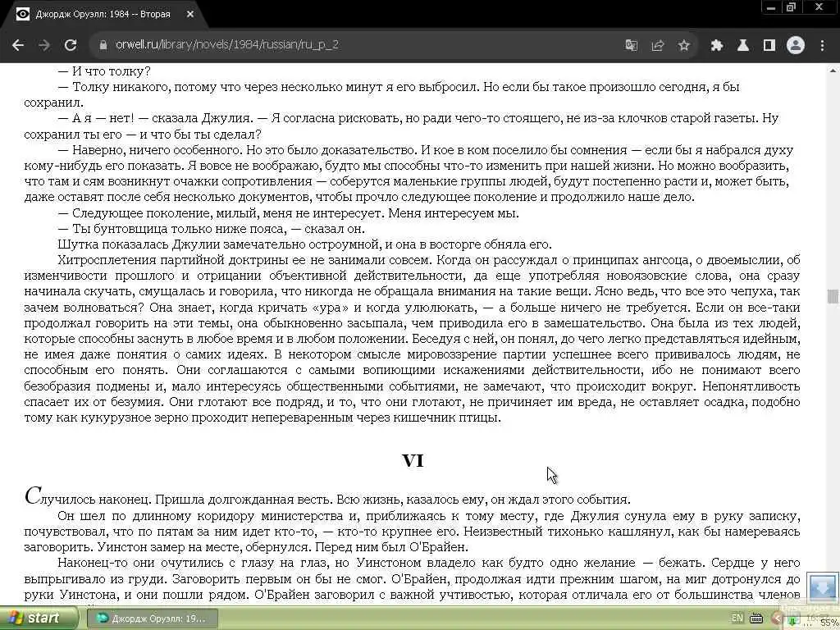Viewport: 840px width, 630px height.
Task: Click the green download tray icon
Action: [792, 620]
